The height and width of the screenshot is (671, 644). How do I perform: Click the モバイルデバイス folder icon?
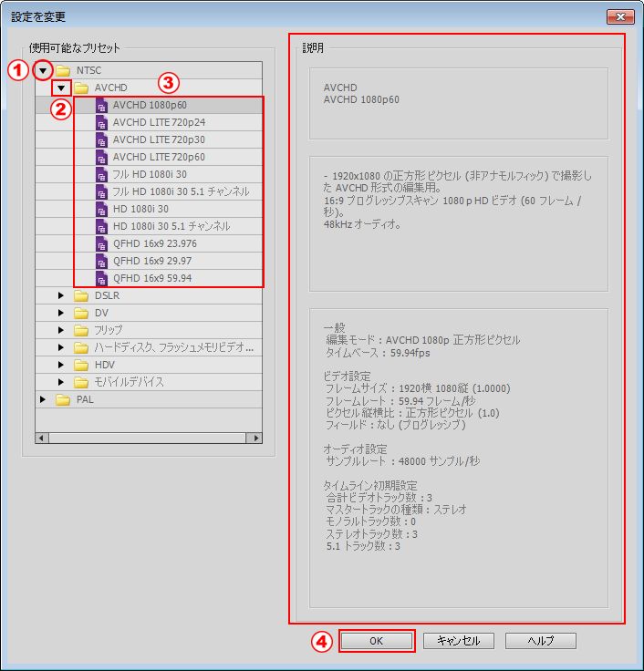coord(81,382)
